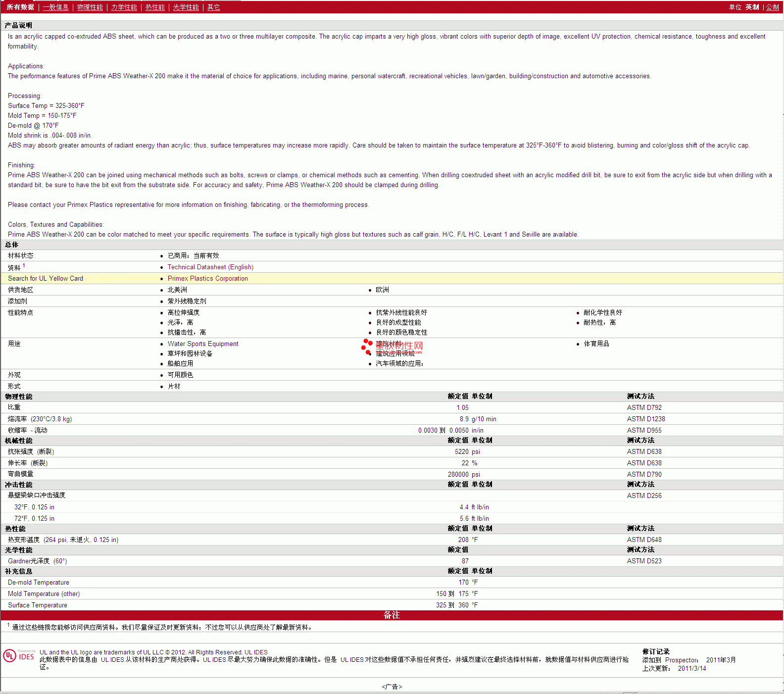
Task: Click melt flow value 8.9
Action: [x=464, y=419]
